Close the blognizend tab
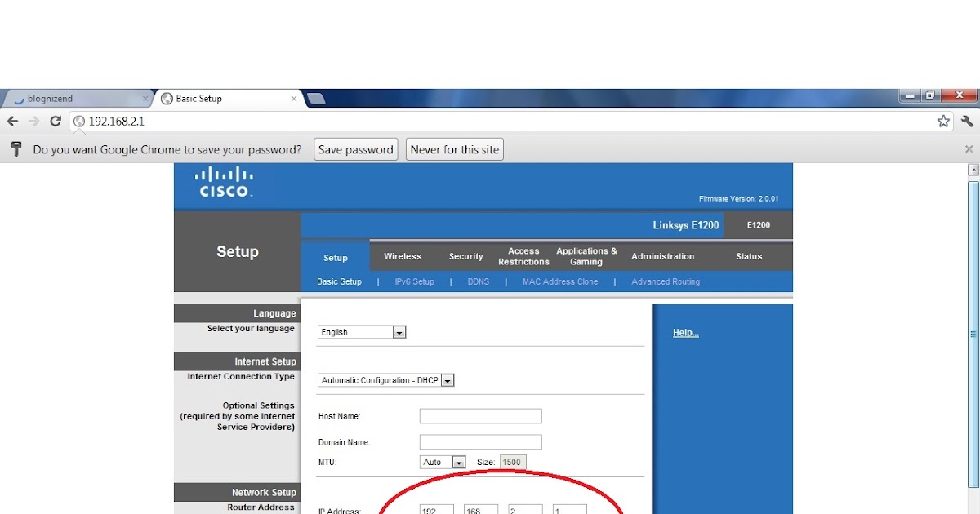The width and height of the screenshot is (980, 514). click(145, 99)
